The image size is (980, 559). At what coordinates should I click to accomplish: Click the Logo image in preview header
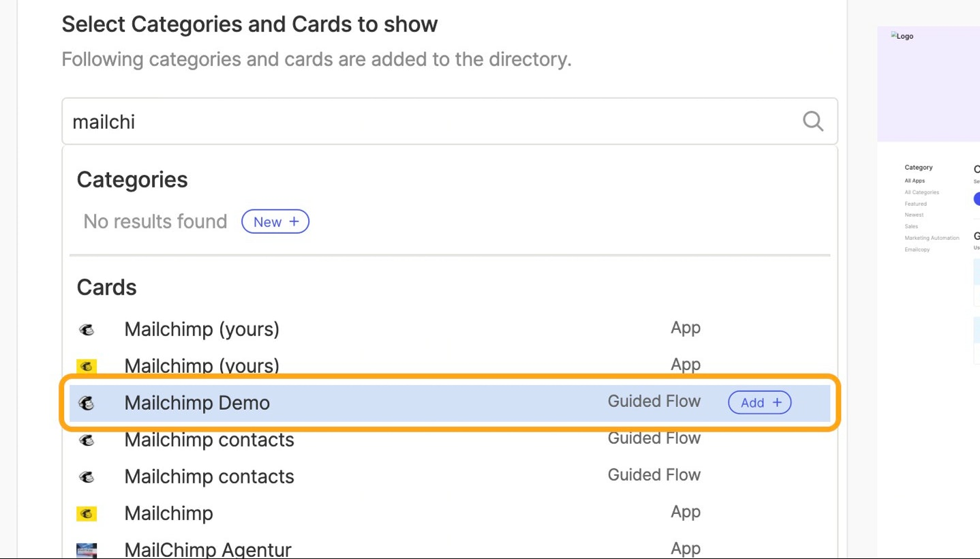point(902,36)
